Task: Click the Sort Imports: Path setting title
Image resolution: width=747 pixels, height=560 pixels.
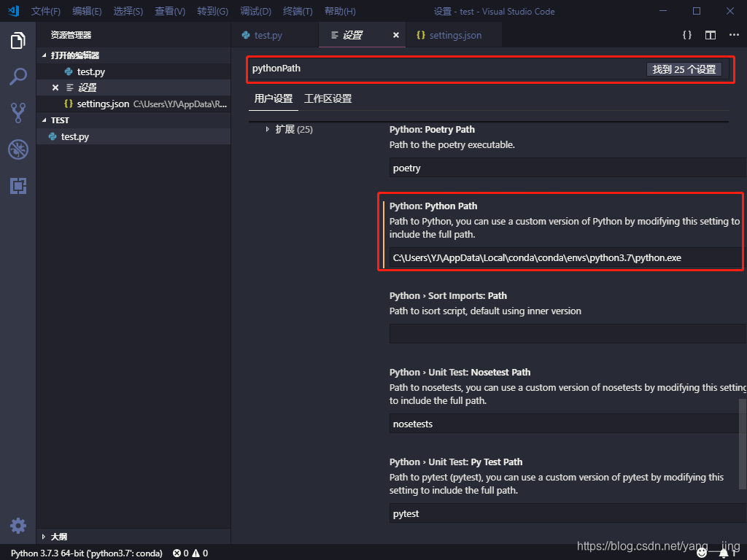Action: click(x=448, y=296)
